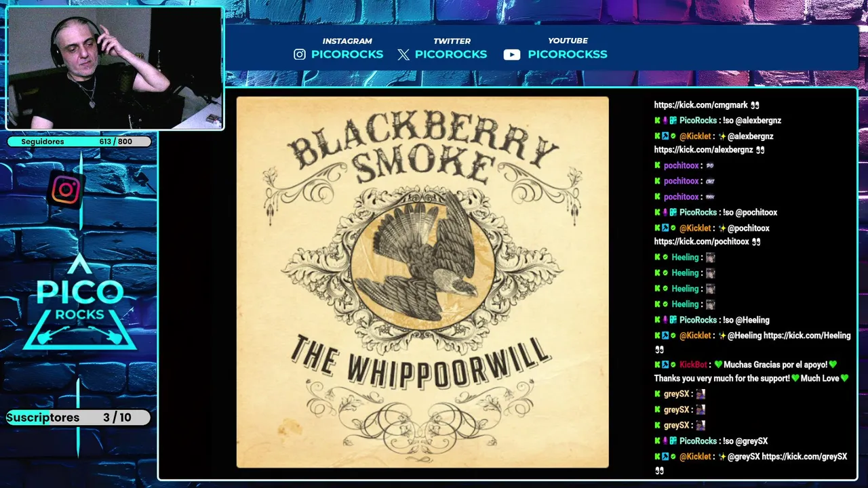The image size is (868, 488).
Task: Click "Thanks you very much for the support!"
Action: pyautogui.click(x=722, y=378)
